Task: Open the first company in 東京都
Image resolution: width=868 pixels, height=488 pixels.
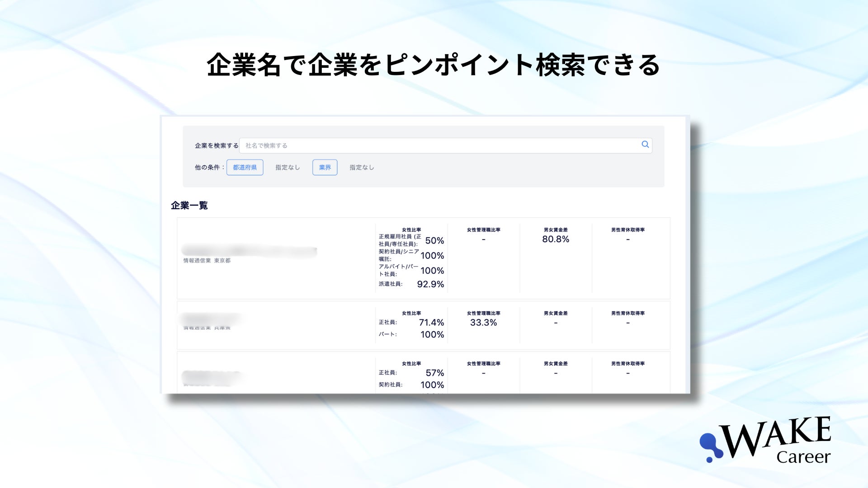Action: click(x=249, y=251)
